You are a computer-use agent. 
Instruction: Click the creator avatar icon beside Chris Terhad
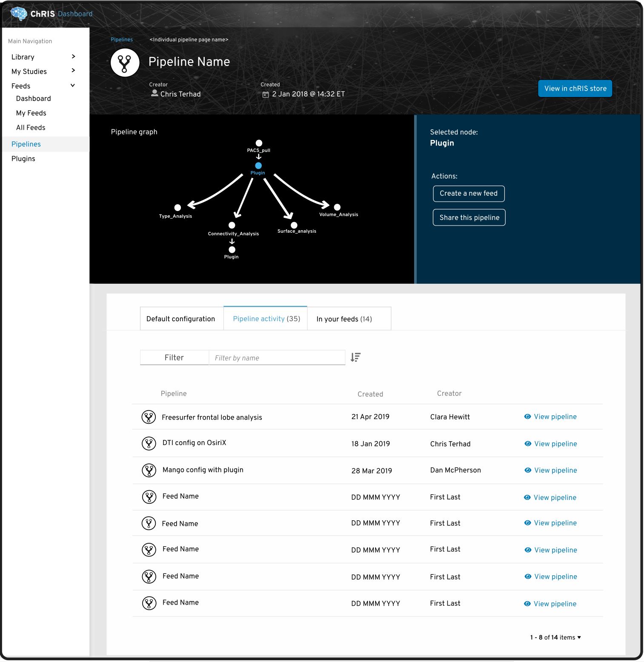click(x=154, y=94)
